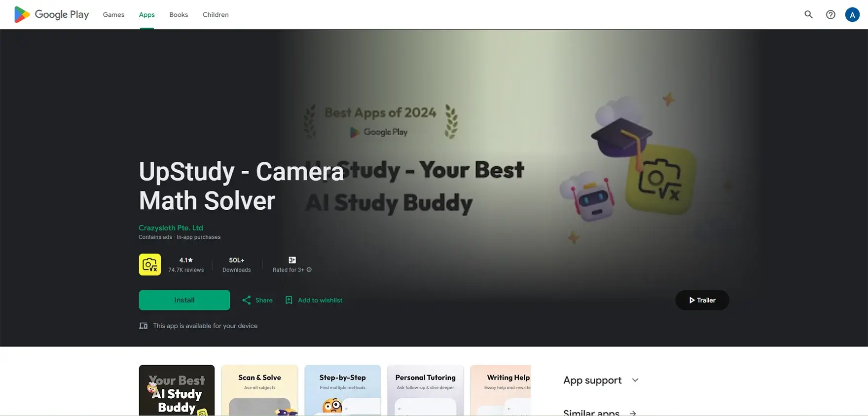Open the search icon

[808, 15]
